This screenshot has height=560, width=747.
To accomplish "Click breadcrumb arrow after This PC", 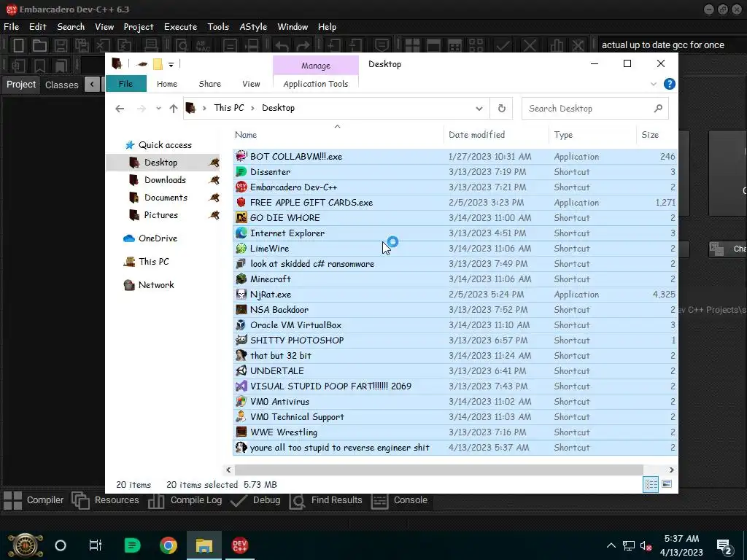I will (252, 109).
